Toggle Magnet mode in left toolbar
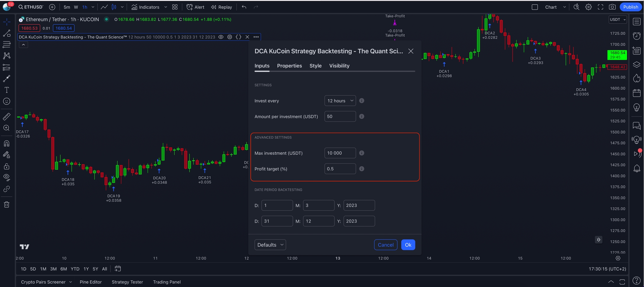 click(x=6, y=143)
